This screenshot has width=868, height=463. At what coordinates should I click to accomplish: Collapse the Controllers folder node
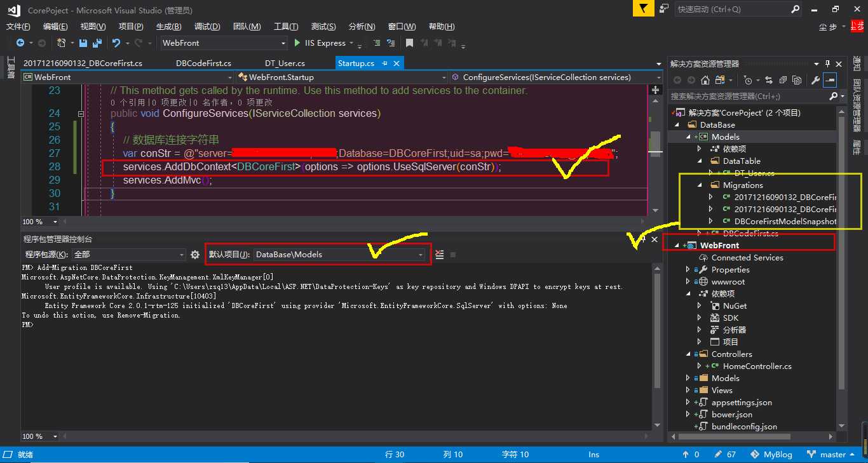tap(688, 354)
